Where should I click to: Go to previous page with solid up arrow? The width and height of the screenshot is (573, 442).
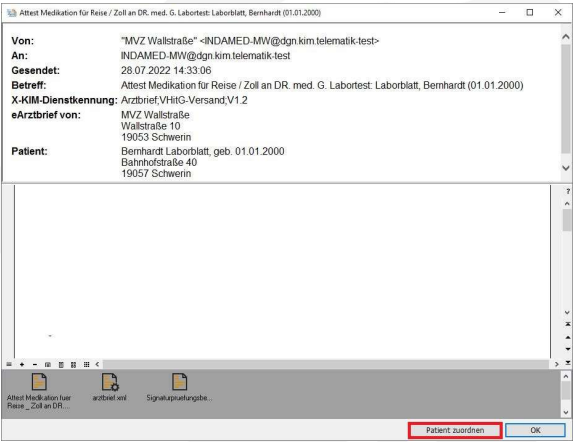[568, 337]
